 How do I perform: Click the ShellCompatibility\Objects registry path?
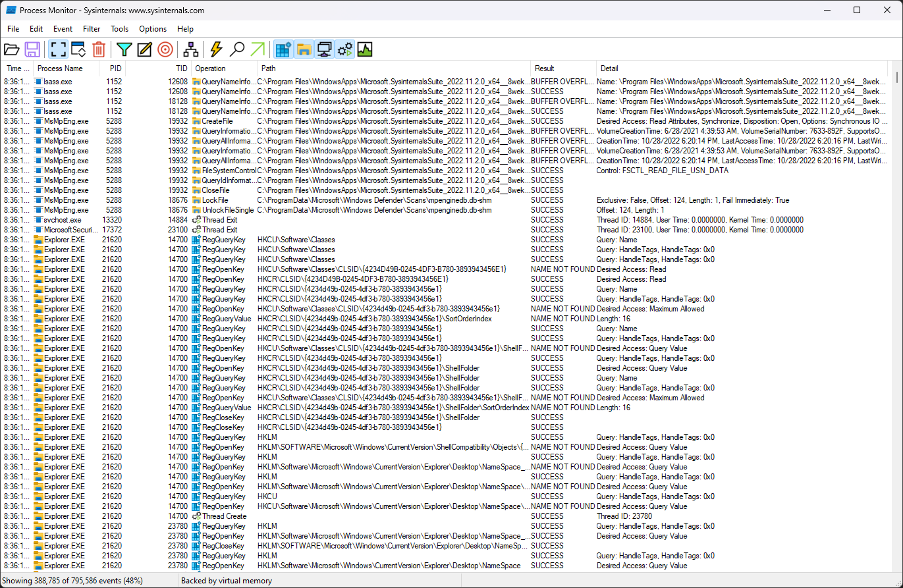coord(393,447)
